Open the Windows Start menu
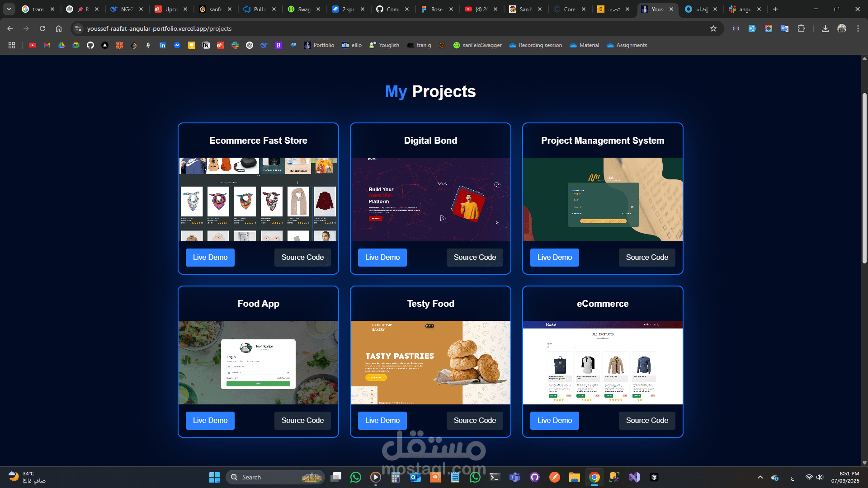 click(x=214, y=477)
